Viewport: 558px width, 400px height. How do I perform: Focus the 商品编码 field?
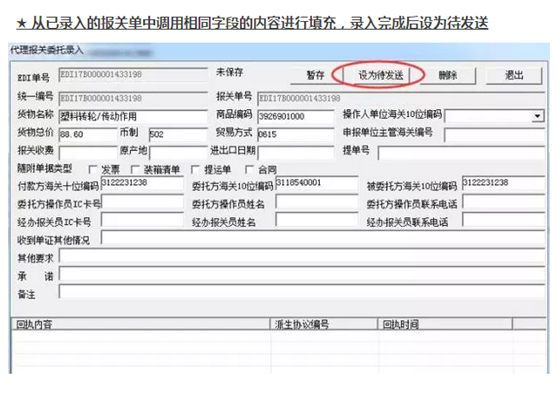(295, 116)
